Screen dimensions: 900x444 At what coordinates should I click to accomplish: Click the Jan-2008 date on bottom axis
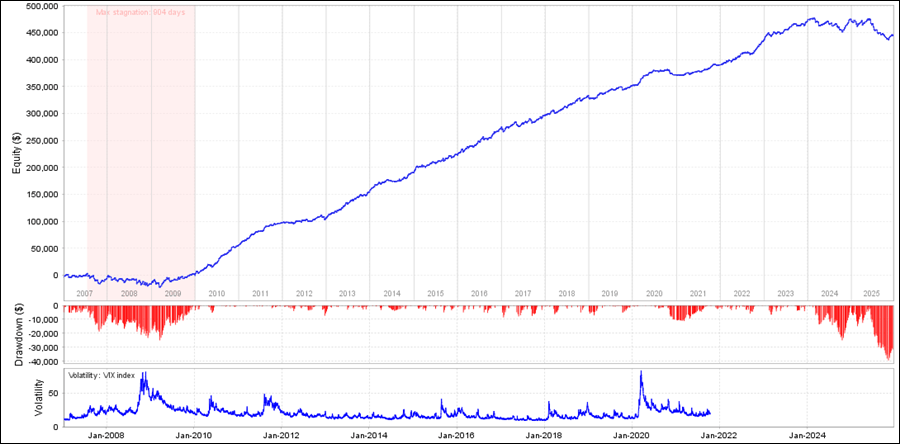pos(107,436)
